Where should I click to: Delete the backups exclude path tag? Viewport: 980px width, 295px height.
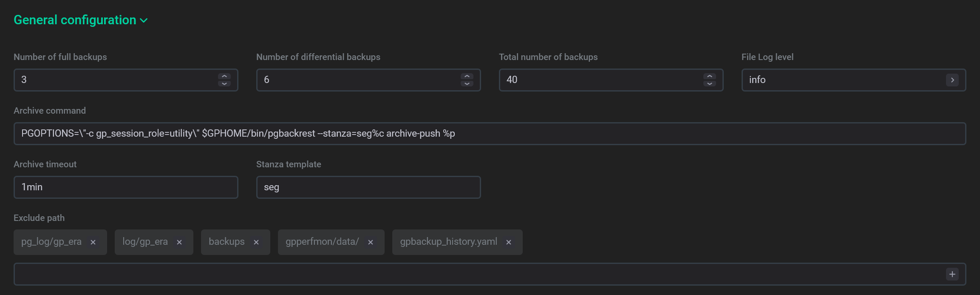(x=256, y=242)
